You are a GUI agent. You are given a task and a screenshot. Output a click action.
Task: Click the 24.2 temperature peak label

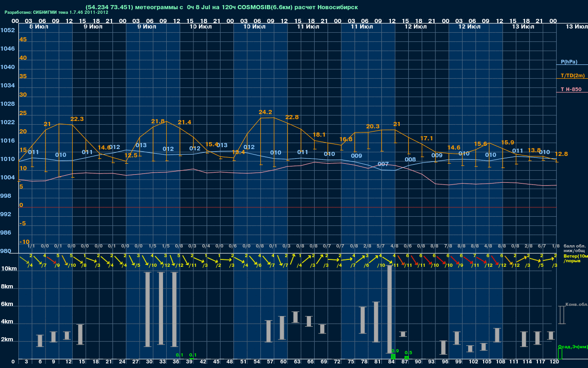point(266,112)
